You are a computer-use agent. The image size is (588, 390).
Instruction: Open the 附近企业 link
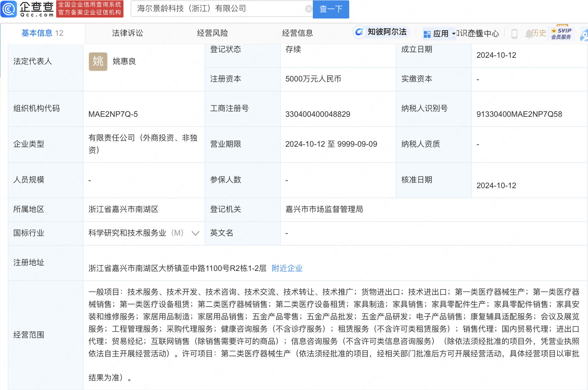[287, 268]
